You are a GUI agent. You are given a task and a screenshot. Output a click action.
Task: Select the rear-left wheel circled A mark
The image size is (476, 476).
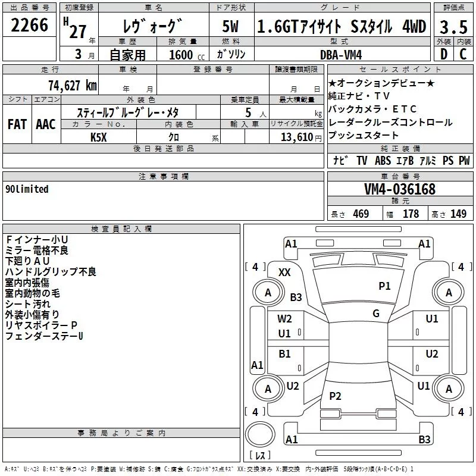click(268, 389)
